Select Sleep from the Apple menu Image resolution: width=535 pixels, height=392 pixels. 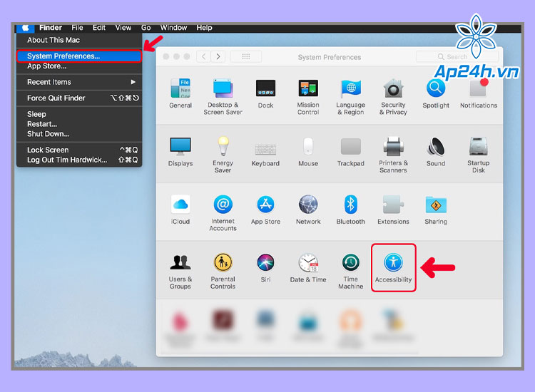pos(79,114)
